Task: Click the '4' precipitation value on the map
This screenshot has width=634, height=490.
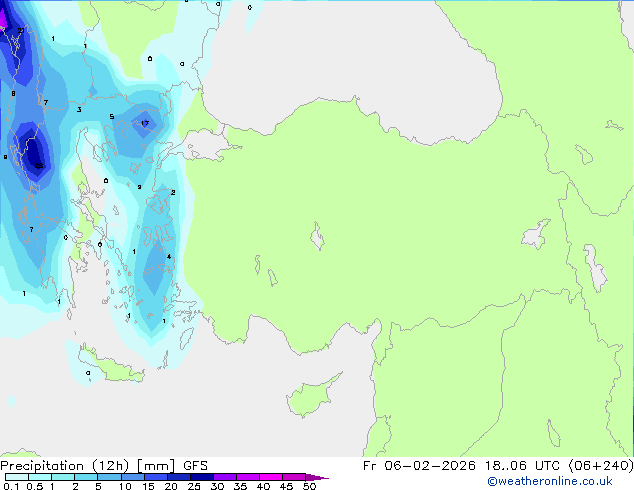Action: [x=169, y=257]
